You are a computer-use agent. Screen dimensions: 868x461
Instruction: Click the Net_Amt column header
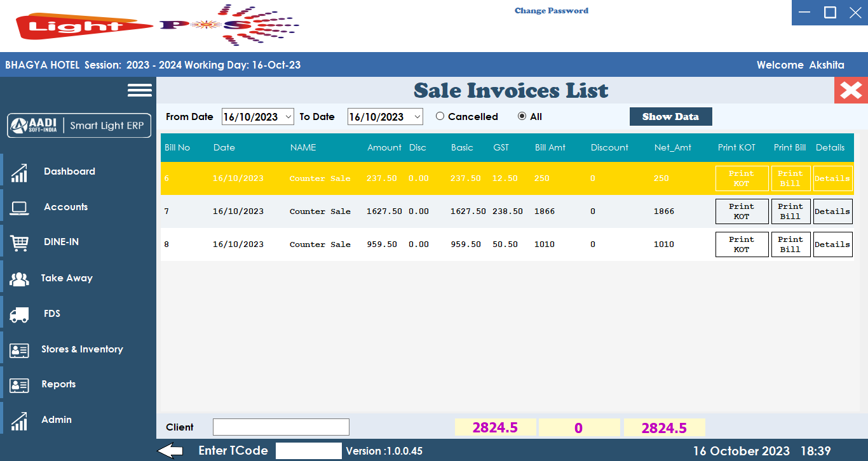tap(673, 147)
